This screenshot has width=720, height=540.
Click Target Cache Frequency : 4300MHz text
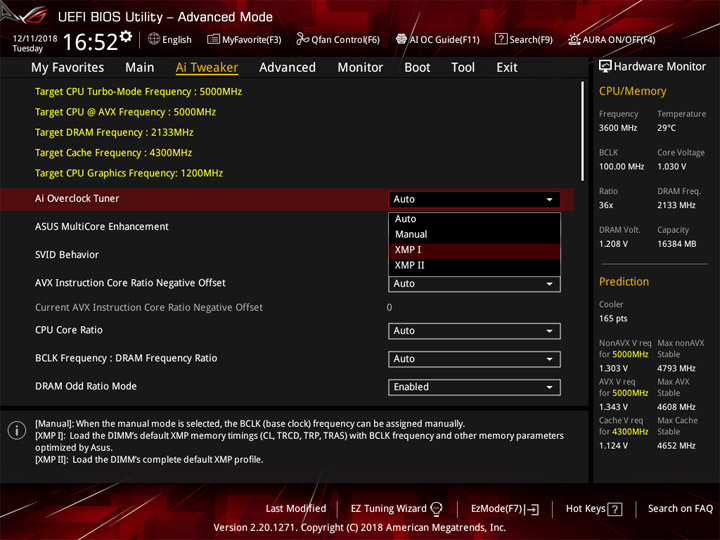(113, 153)
